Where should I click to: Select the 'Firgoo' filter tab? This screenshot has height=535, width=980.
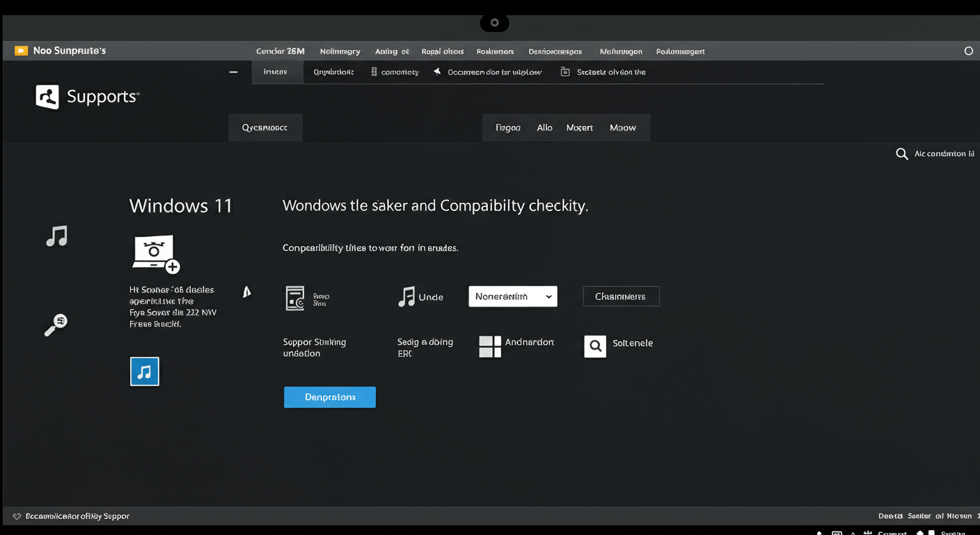(x=508, y=127)
